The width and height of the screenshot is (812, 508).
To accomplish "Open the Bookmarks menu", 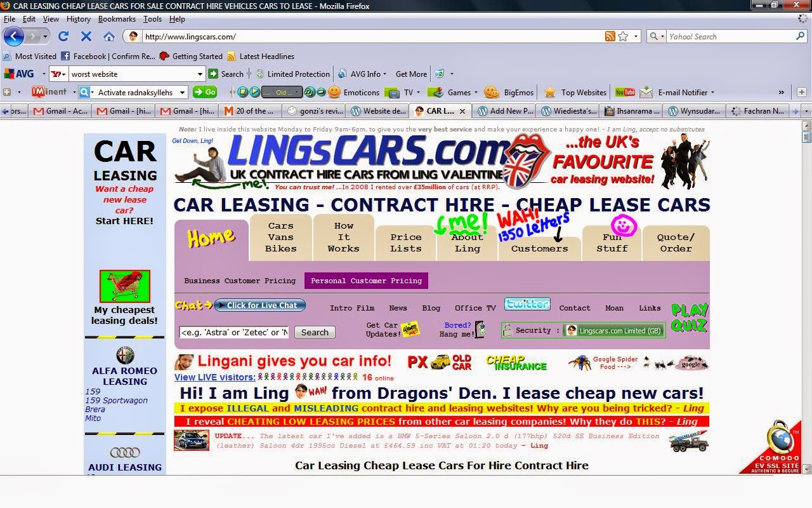I will 117,19.
